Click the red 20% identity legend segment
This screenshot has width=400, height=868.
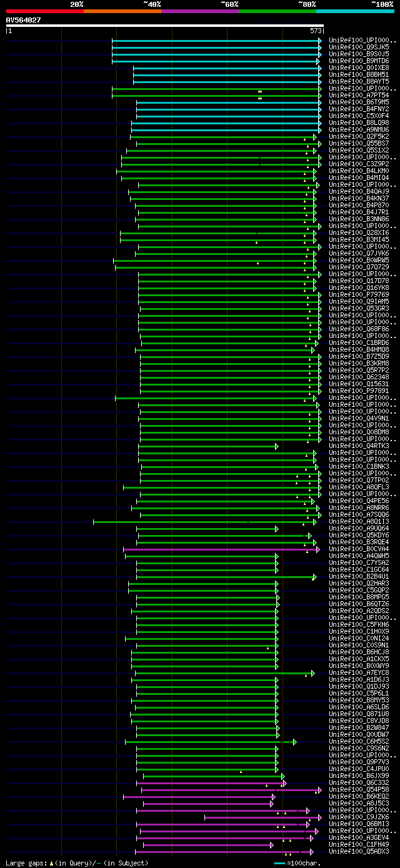(x=45, y=11)
